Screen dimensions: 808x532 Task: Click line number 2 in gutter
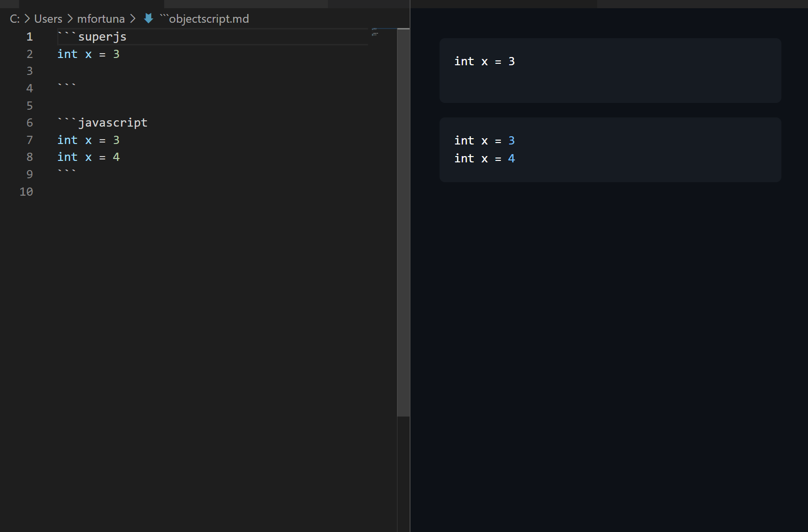pyautogui.click(x=29, y=54)
